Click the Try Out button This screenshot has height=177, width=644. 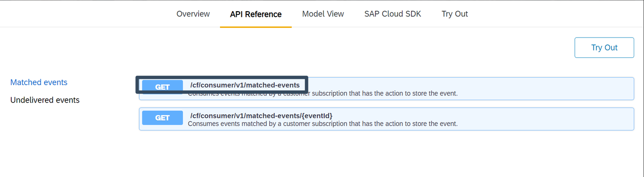click(604, 47)
